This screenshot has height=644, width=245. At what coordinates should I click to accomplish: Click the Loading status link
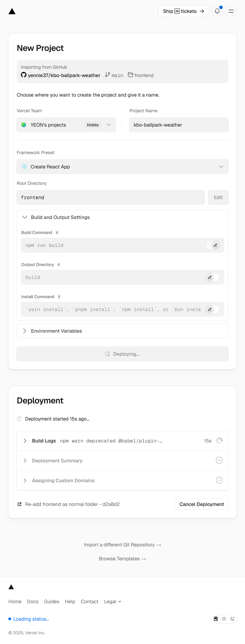point(29,619)
